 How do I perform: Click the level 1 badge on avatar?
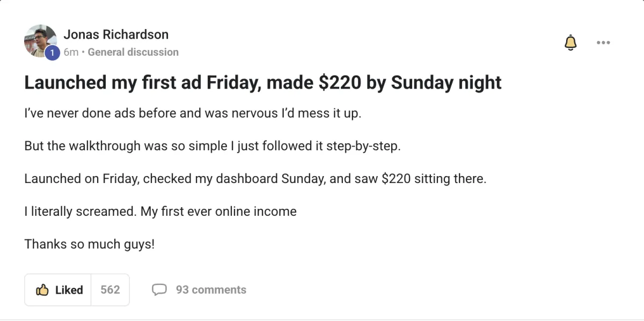[x=52, y=53]
